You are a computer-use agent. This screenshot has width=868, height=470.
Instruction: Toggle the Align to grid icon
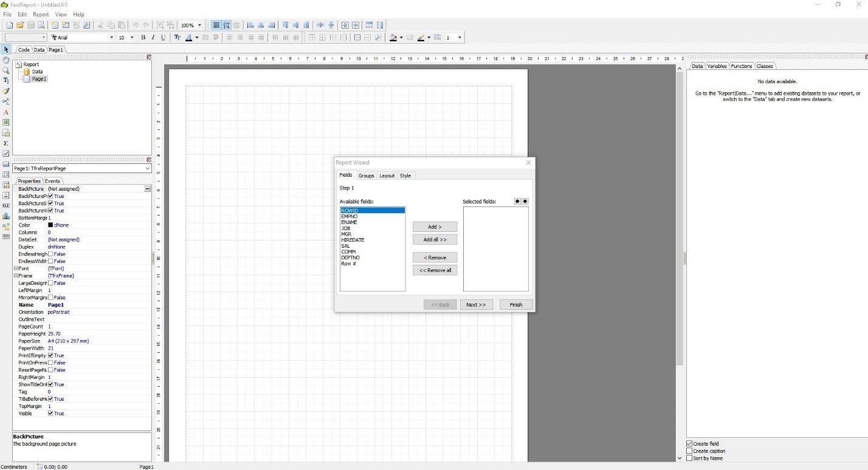[226, 25]
